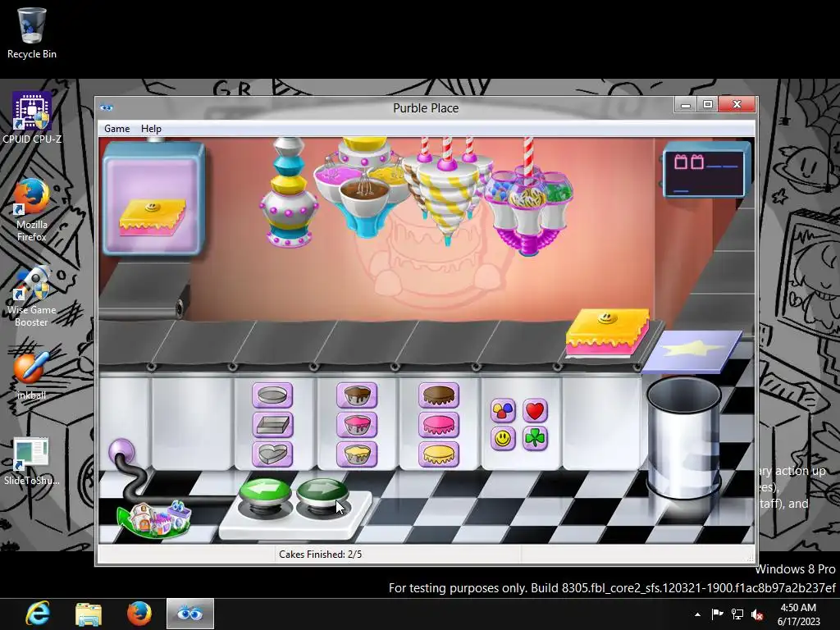Select the Wise Game Booster desktop shortcut

tap(32, 295)
